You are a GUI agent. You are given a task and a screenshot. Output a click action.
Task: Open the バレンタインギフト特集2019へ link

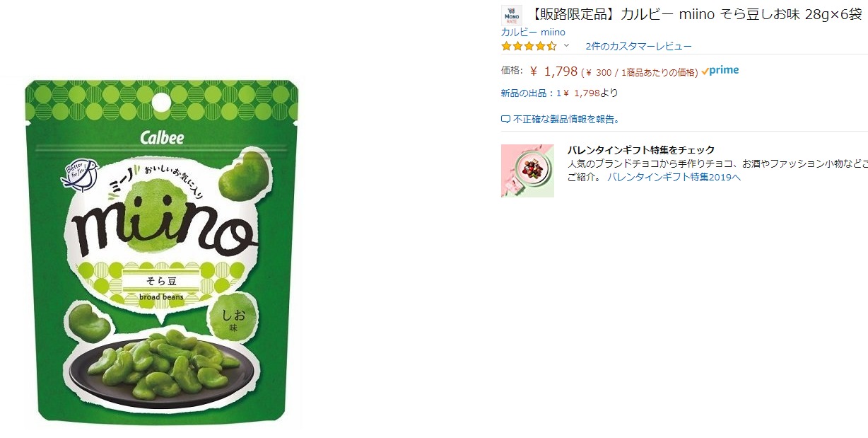[674, 177]
